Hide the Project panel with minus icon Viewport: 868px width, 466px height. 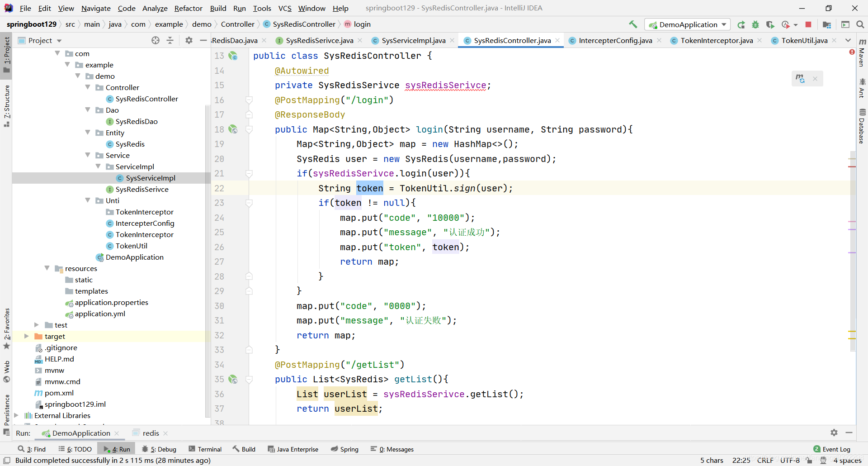pyautogui.click(x=203, y=40)
